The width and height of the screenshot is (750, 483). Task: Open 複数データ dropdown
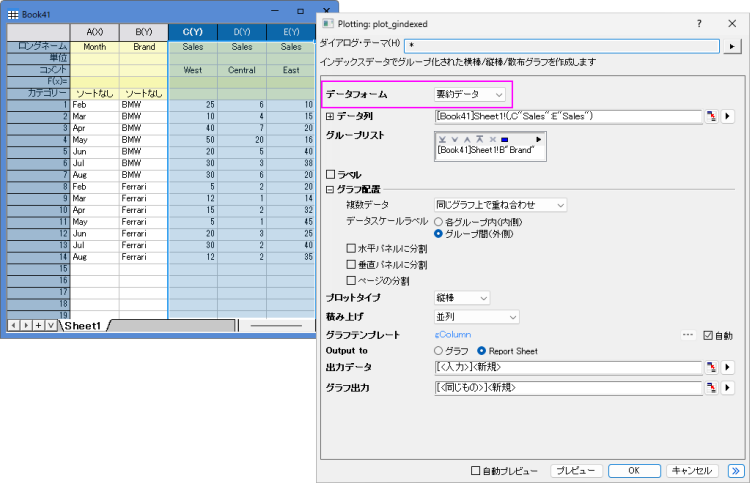[x=500, y=205]
